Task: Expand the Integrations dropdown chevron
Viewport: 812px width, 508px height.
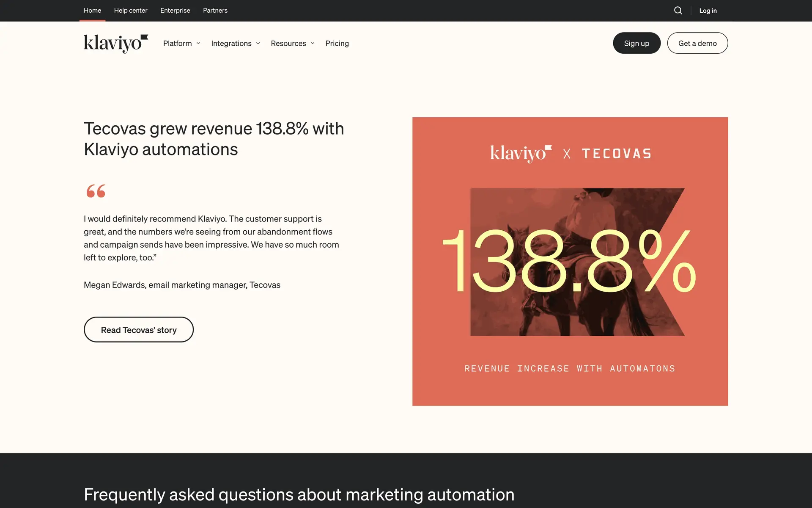Action: click(258, 43)
